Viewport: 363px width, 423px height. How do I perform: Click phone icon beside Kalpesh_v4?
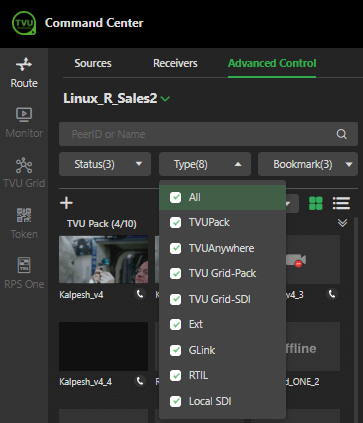point(140,294)
